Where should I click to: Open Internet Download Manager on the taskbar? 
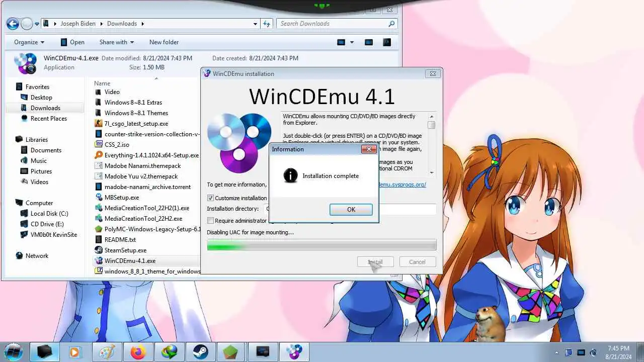169,352
